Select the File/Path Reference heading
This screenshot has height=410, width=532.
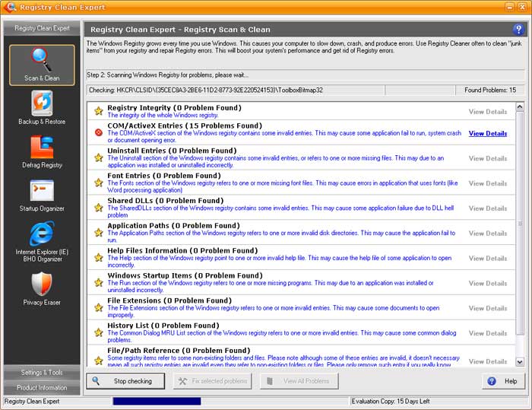click(179, 350)
